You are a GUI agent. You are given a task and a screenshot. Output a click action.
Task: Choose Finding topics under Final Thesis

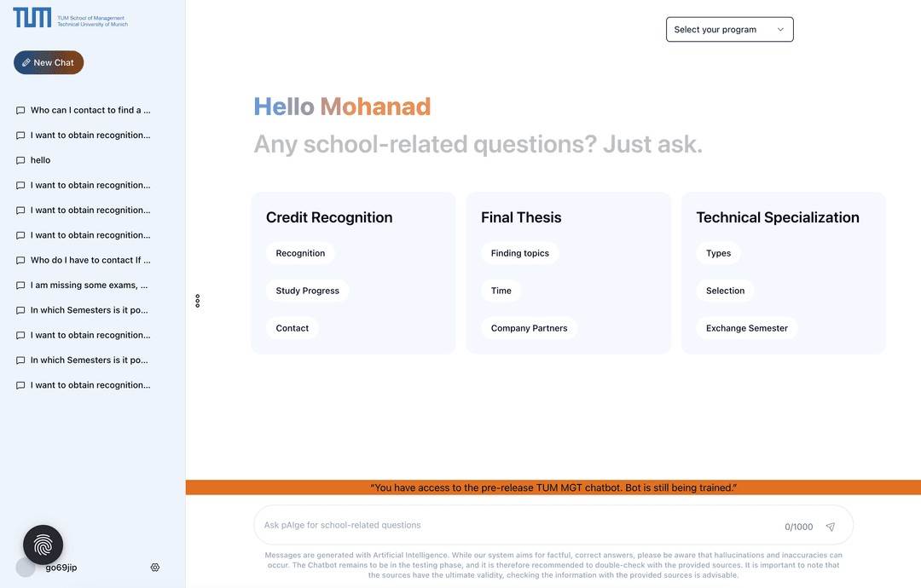[520, 253]
